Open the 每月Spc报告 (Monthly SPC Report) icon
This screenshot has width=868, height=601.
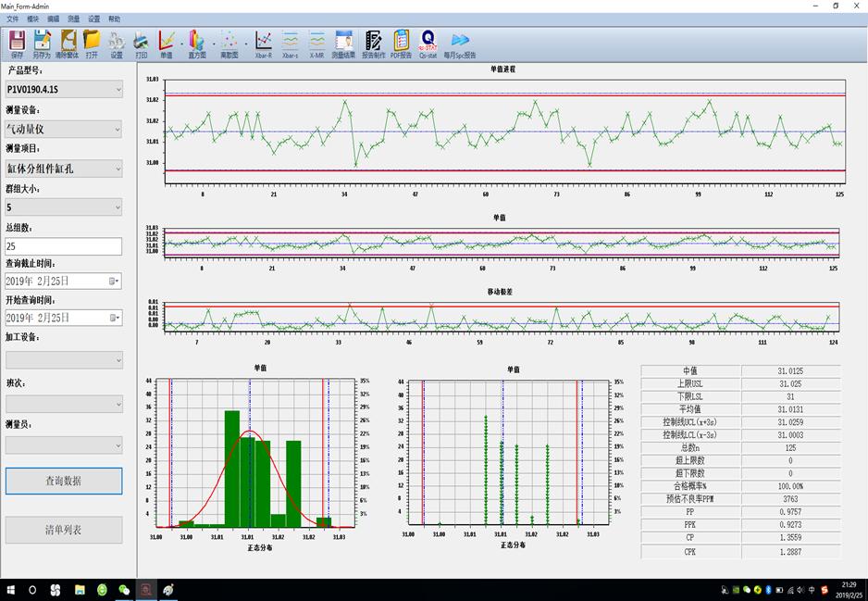tap(460, 44)
